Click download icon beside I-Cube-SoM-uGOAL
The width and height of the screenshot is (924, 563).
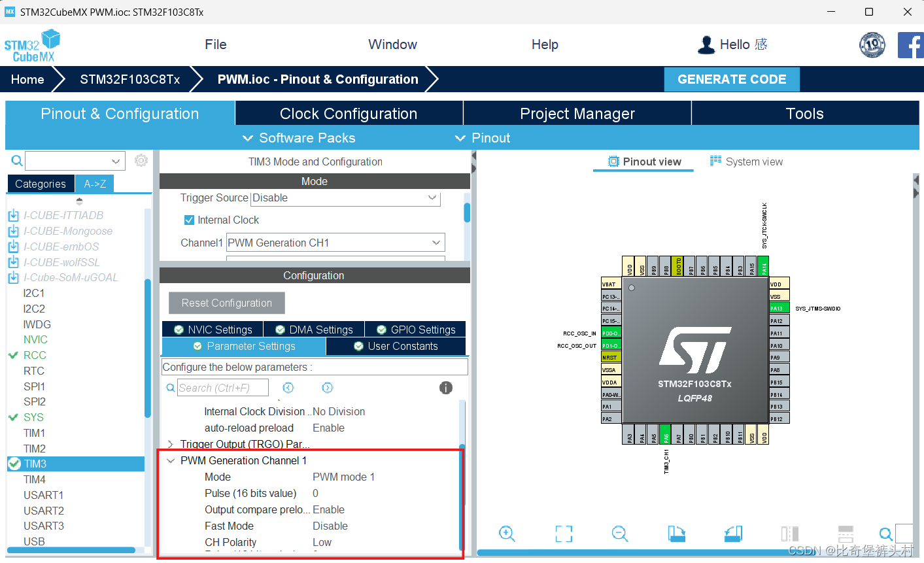click(x=14, y=277)
